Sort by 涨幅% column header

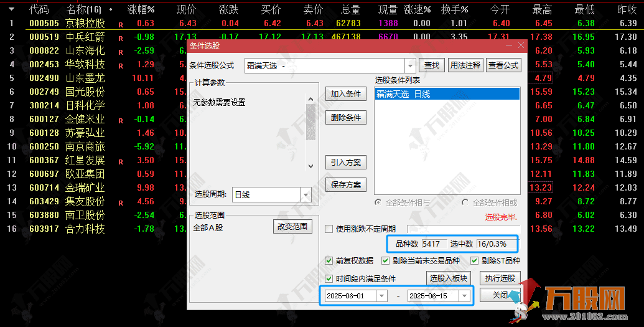click(141, 9)
